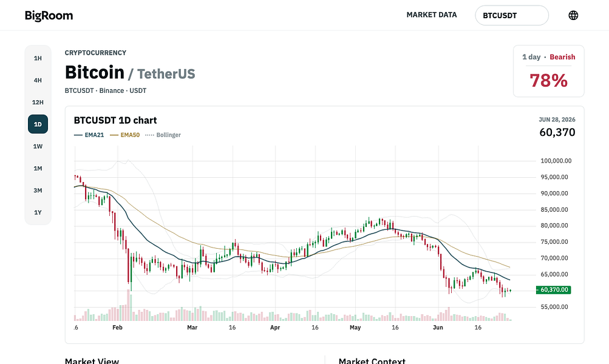Click the globe language icon
Screen dimensions: 609x364
[x=573, y=15]
